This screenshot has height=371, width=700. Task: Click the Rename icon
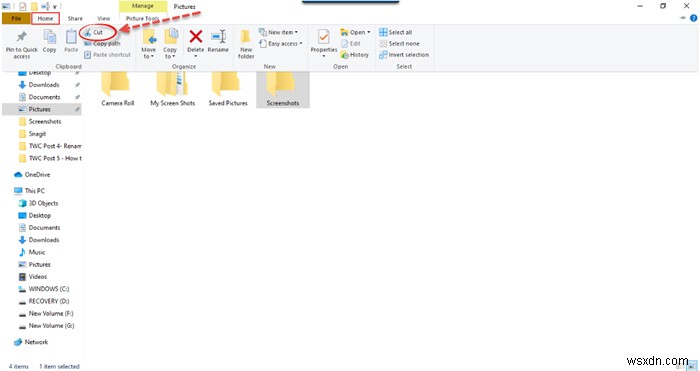218,37
